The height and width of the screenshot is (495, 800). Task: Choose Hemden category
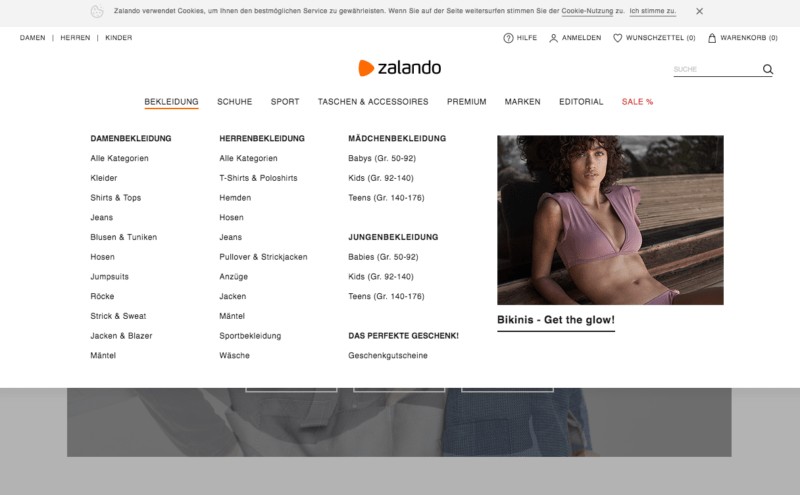(x=235, y=198)
